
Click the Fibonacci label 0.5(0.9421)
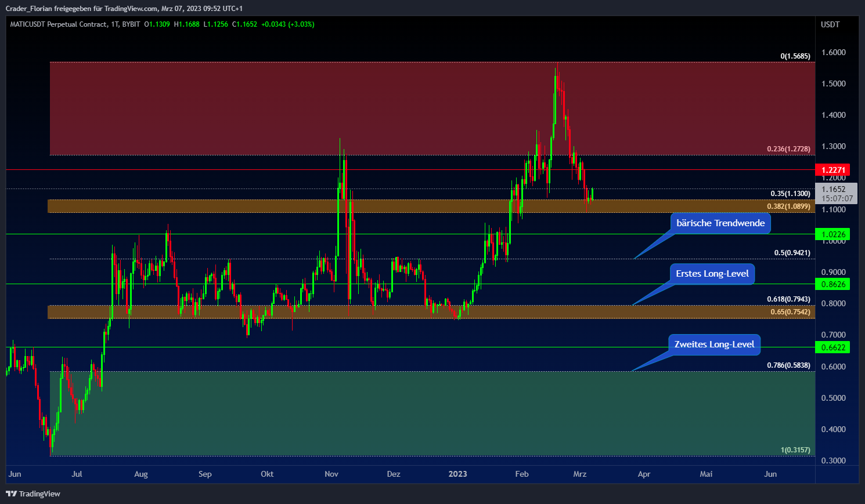792,253
